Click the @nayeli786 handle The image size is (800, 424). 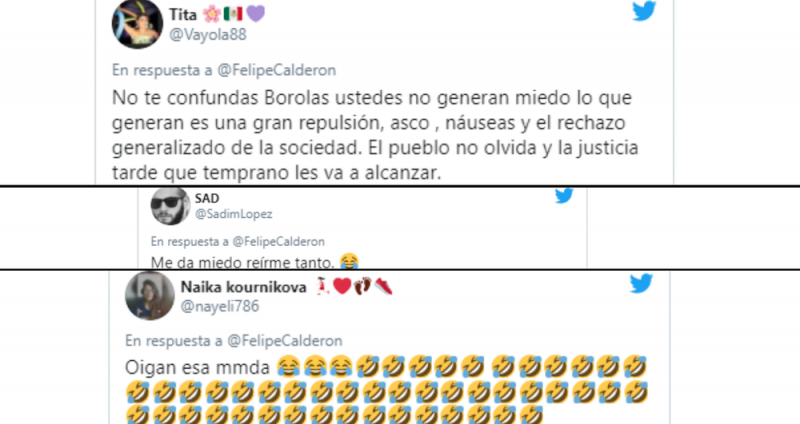(x=220, y=306)
